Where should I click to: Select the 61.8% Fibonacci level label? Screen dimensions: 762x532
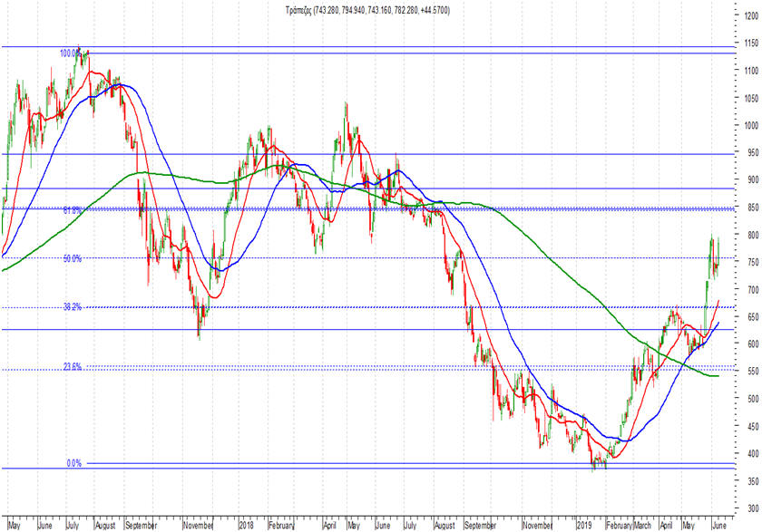click(73, 210)
